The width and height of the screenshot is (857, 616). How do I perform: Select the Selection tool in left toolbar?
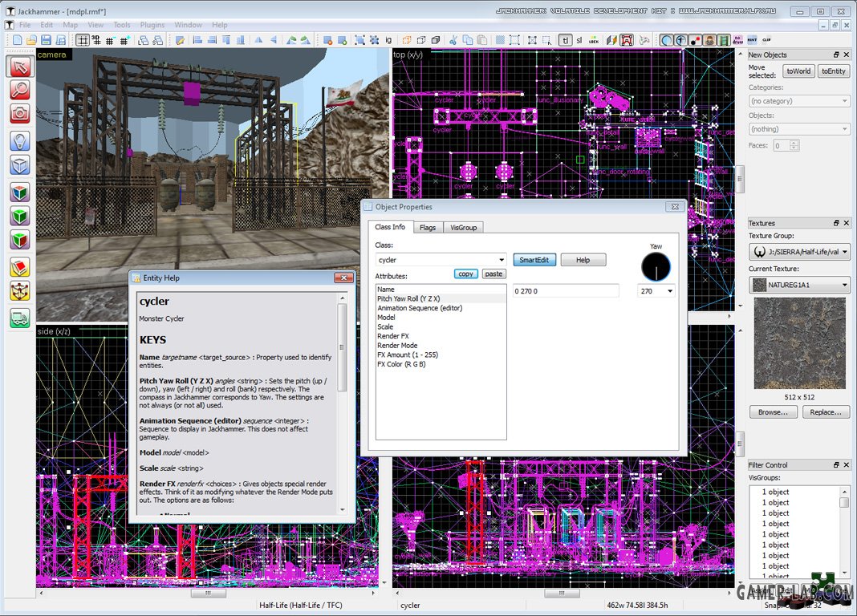coord(20,67)
